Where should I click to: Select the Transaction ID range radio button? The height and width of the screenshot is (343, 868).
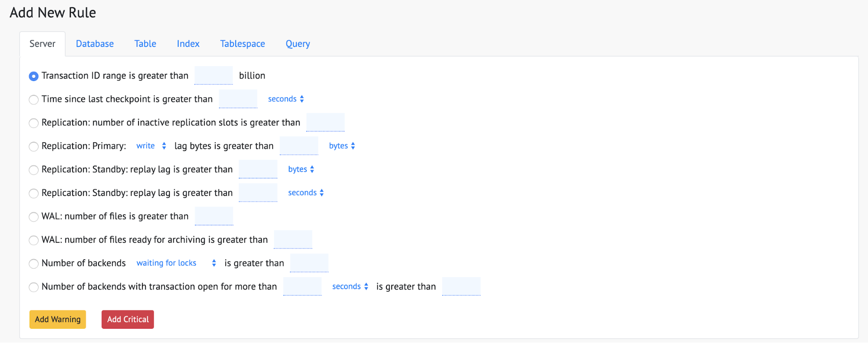tap(33, 76)
